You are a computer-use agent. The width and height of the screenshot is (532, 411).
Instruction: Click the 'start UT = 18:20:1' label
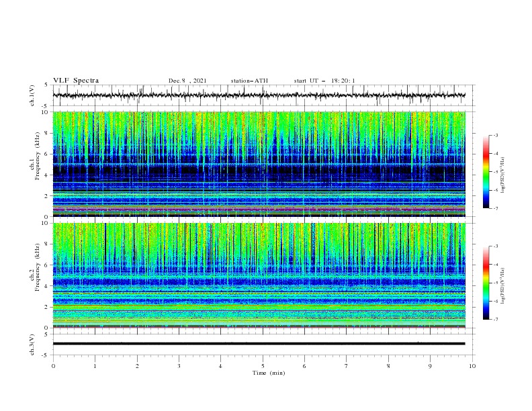324,81
